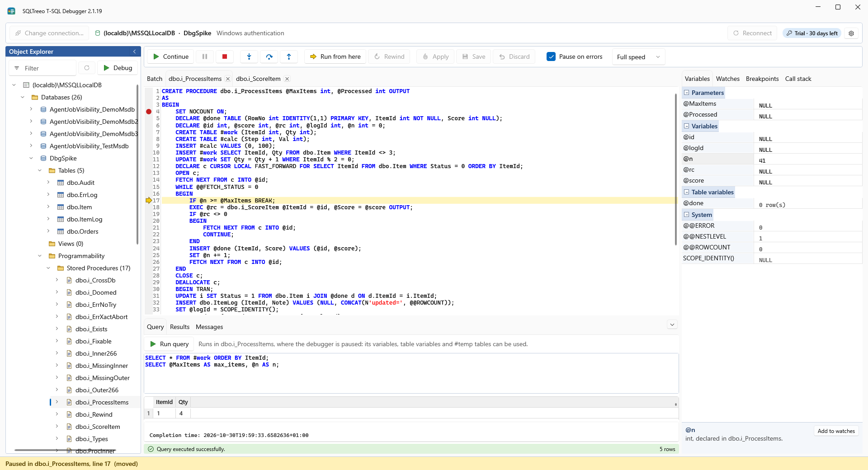Click the dbo.Audit table icon
Viewport: 868px width, 470px height.
tap(61, 183)
